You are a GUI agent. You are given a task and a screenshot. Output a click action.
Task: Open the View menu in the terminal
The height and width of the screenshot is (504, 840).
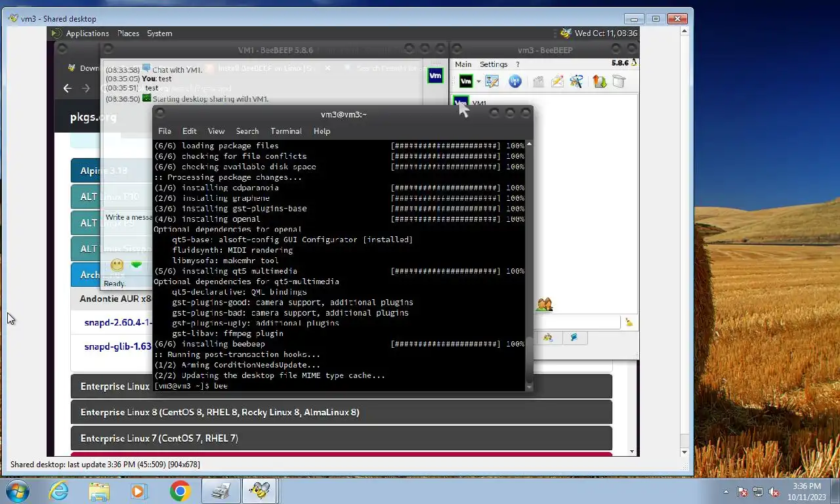point(216,131)
